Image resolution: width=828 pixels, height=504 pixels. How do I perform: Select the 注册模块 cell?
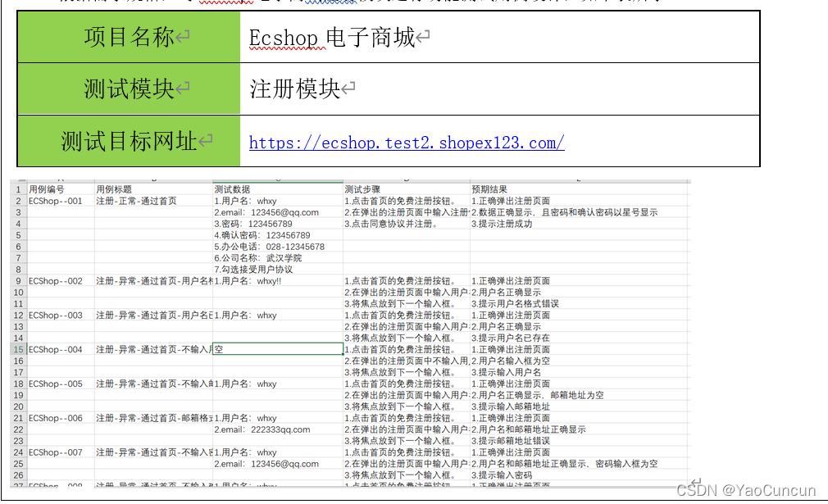click(x=499, y=89)
